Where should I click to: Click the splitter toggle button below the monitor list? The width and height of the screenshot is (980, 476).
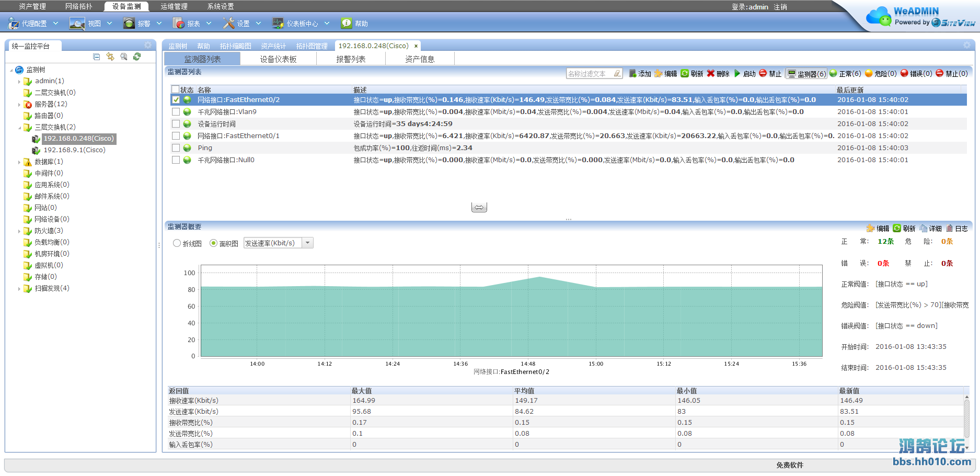[x=479, y=208]
